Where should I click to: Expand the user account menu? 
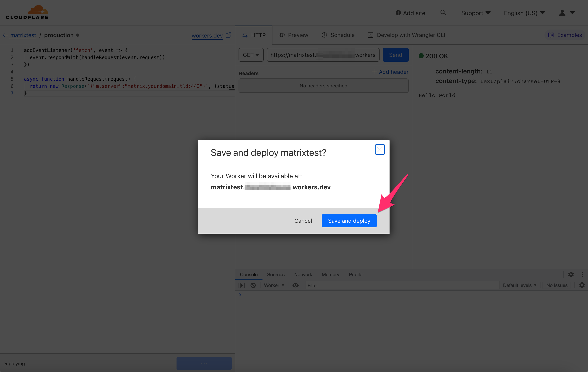pos(567,13)
